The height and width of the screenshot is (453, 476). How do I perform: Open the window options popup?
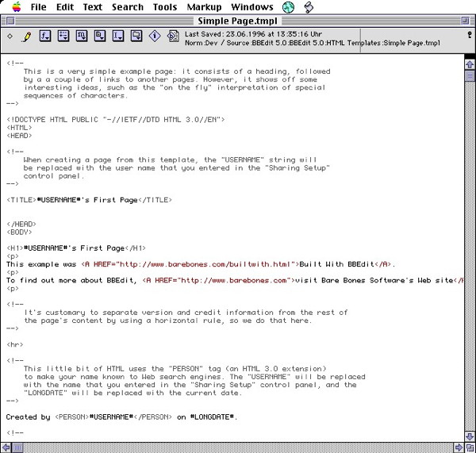[x=63, y=36]
